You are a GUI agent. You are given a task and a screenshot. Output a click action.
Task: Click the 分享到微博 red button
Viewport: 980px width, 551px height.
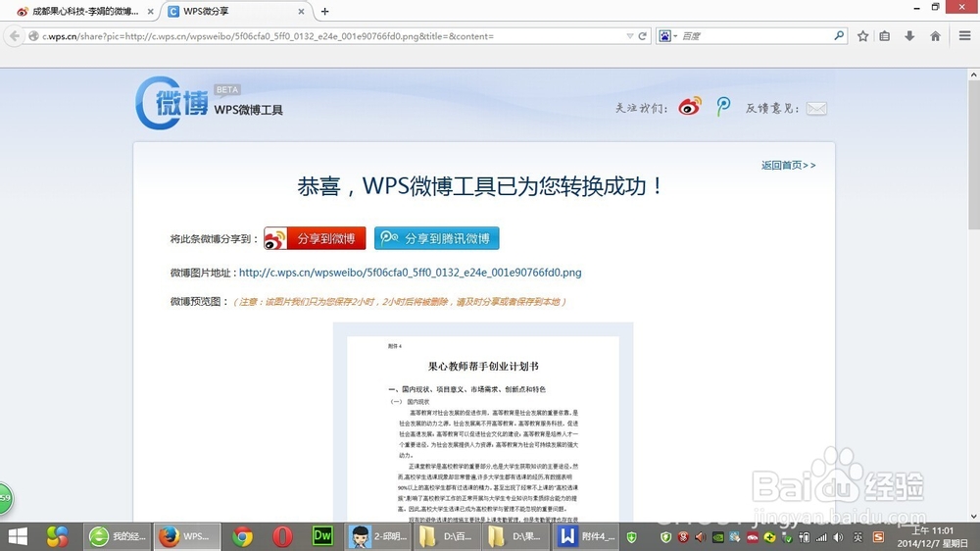click(x=315, y=238)
